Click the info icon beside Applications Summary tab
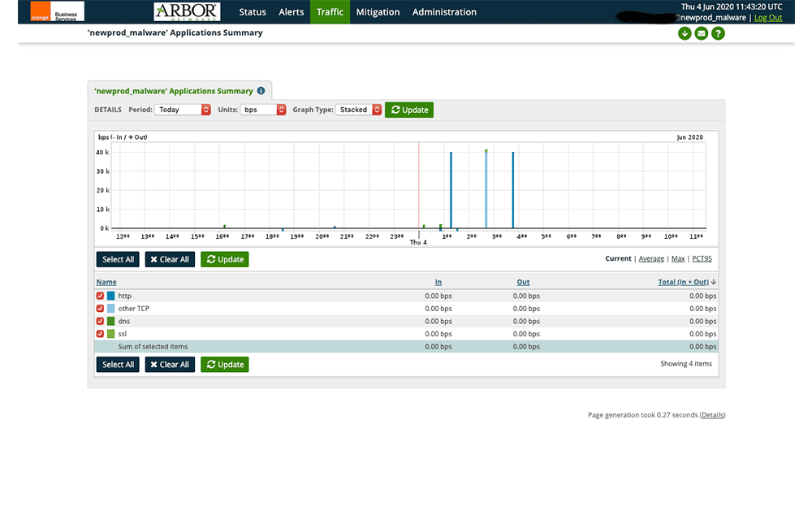 tap(261, 91)
